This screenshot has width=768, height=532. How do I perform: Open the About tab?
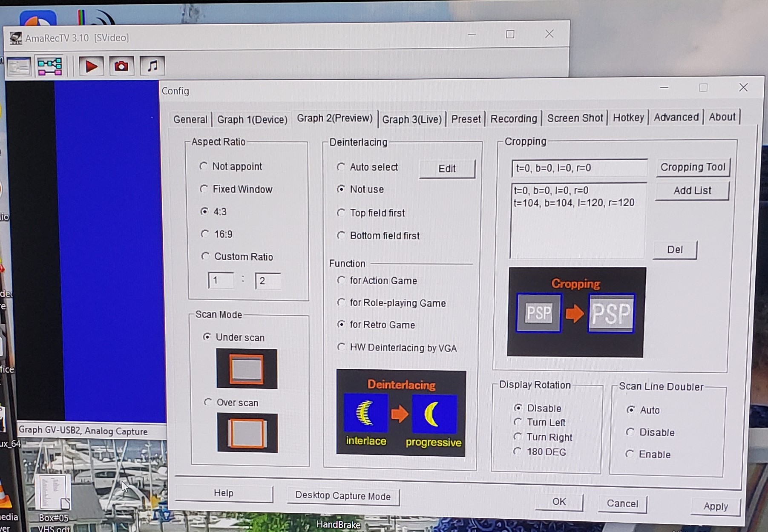tap(722, 117)
